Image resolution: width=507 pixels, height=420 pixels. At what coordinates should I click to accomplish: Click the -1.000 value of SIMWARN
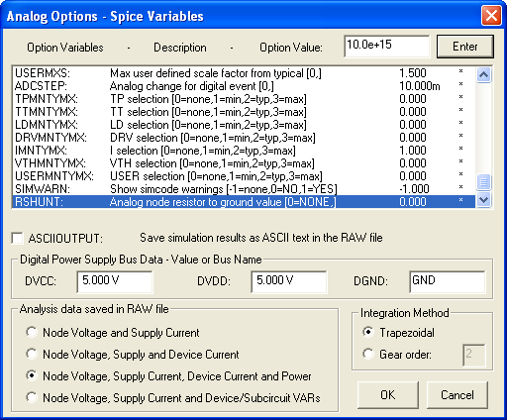pos(414,189)
